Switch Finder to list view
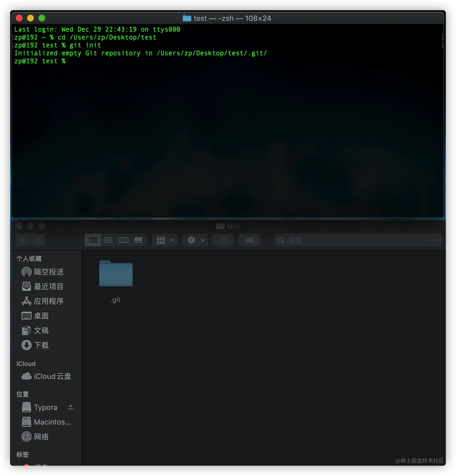The height and width of the screenshot is (476, 456). (108, 240)
